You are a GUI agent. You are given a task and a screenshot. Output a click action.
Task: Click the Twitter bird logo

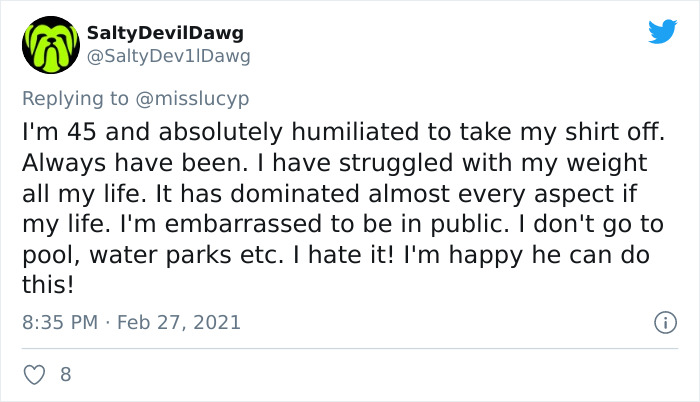pyautogui.click(x=662, y=32)
